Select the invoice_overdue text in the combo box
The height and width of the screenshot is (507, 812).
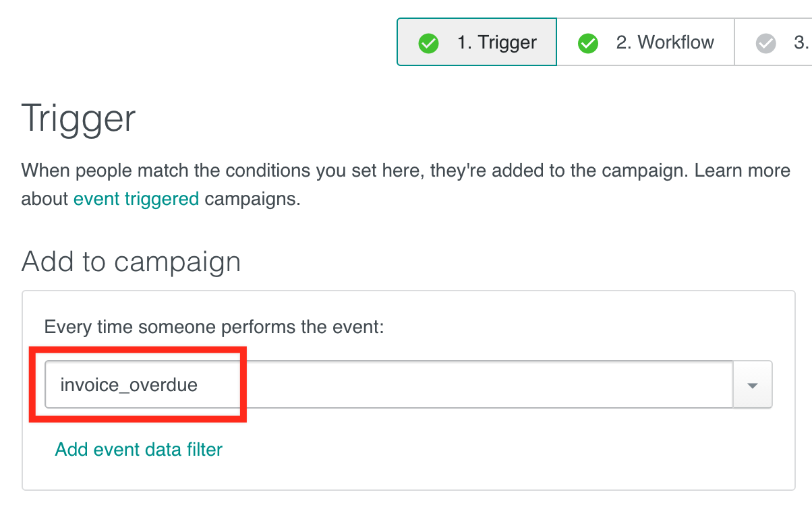click(x=128, y=384)
